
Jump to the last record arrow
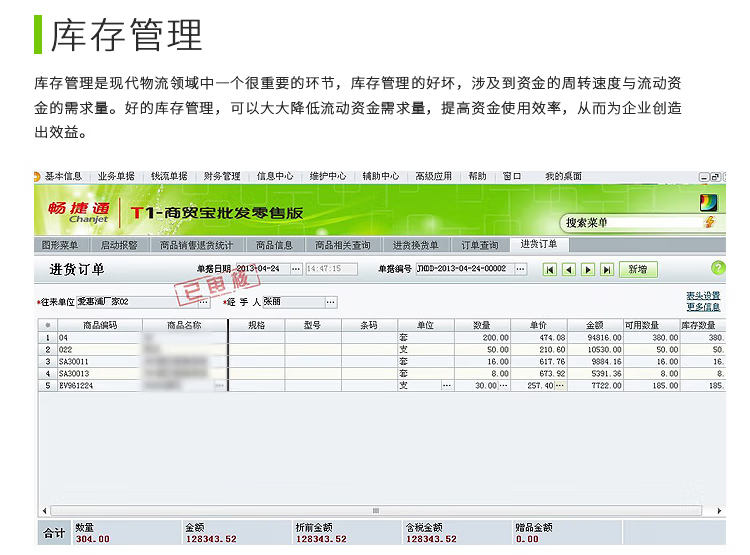pyautogui.click(x=607, y=270)
